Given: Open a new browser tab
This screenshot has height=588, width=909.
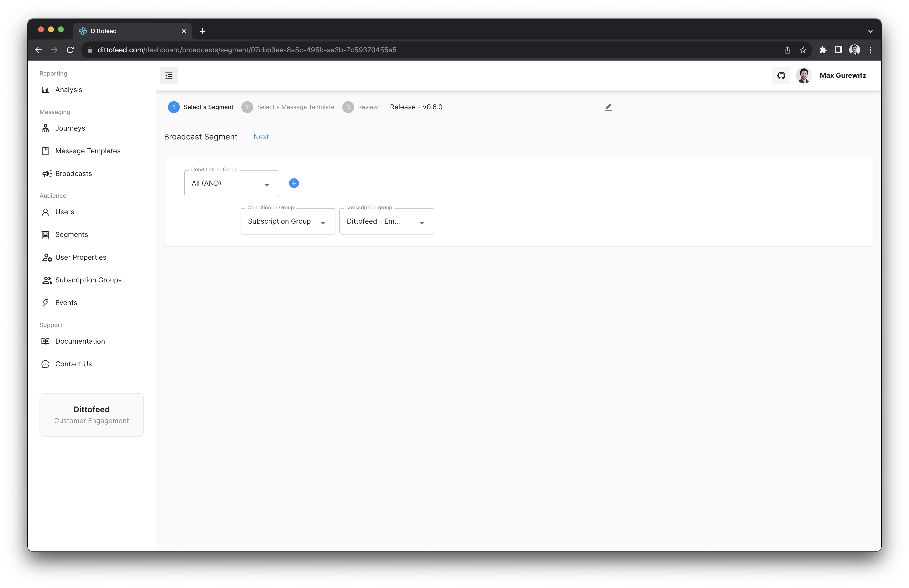Looking at the screenshot, I should [x=202, y=31].
